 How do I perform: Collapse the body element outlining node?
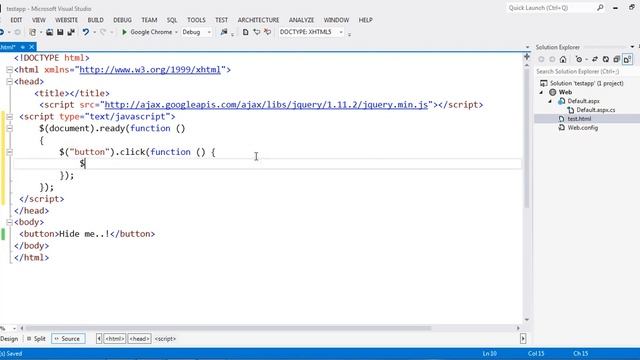click(x=9, y=222)
